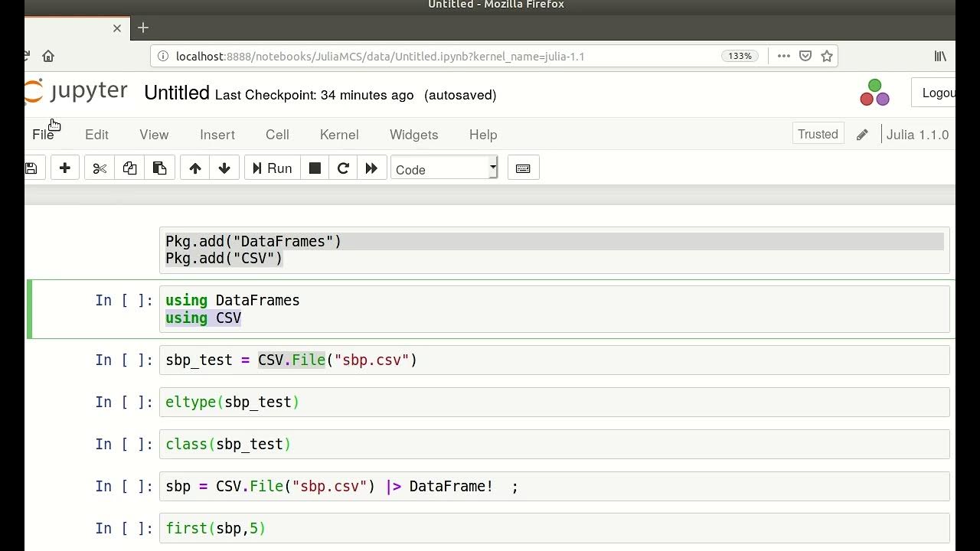The width and height of the screenshot is (980, 551).
Task: Click the localhost address bar
Action: point(429,56)
